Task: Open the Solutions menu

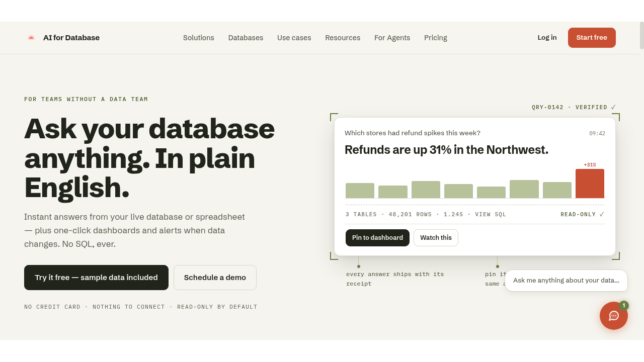Action: pyautogui.click(x=199, y=38)
